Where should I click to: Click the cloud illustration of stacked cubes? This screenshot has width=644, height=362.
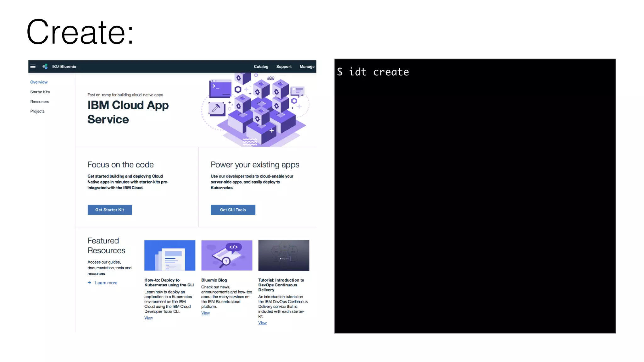(x=255, y=110)
